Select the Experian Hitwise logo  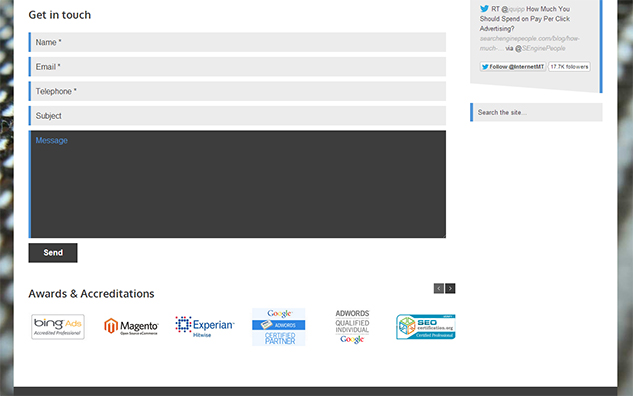(205, 327)
